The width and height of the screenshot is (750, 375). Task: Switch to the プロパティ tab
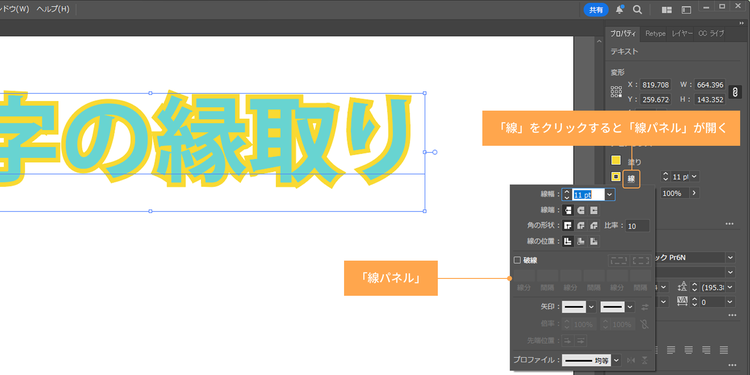tap(622, 33)
